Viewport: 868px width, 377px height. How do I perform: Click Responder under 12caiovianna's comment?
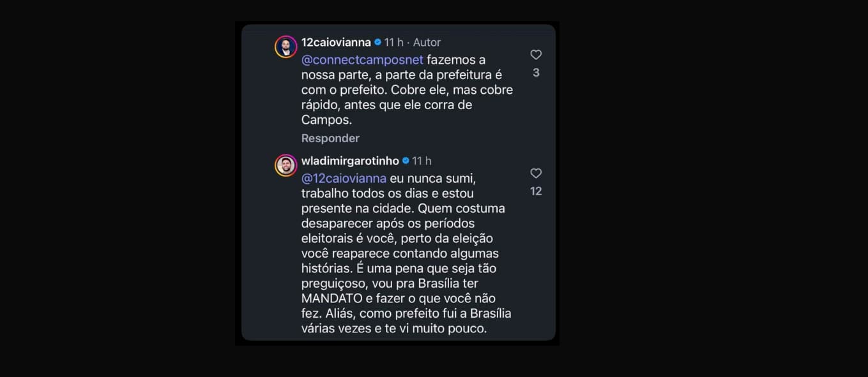(x=330, y=138)
